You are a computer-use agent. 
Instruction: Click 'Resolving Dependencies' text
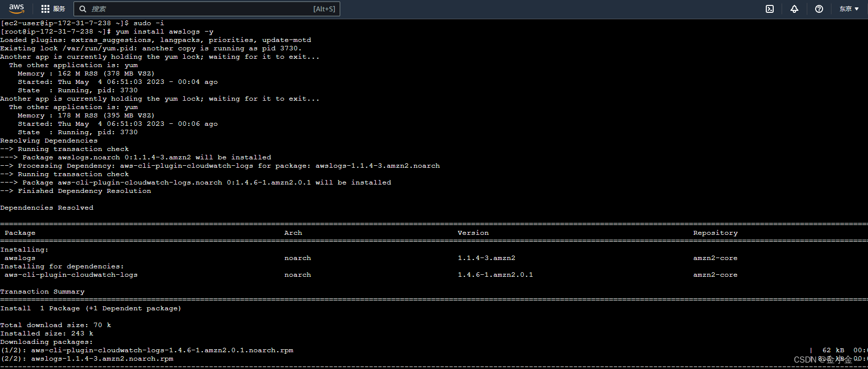(x=49, y=141)
